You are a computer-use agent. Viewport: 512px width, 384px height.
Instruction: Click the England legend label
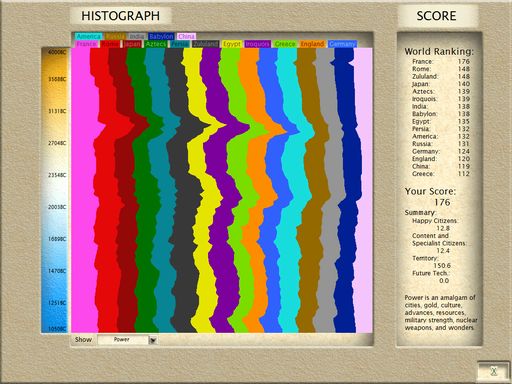(312, 44)
